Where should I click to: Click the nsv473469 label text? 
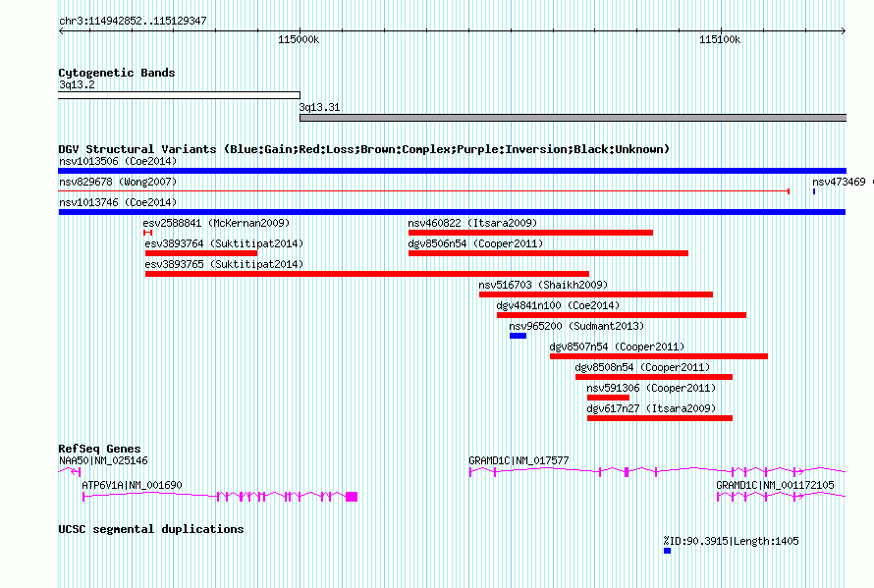pos(839,182)
